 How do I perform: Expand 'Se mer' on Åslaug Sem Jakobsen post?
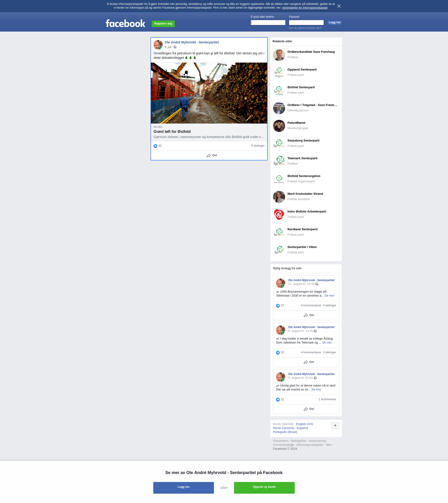(327, 342)
